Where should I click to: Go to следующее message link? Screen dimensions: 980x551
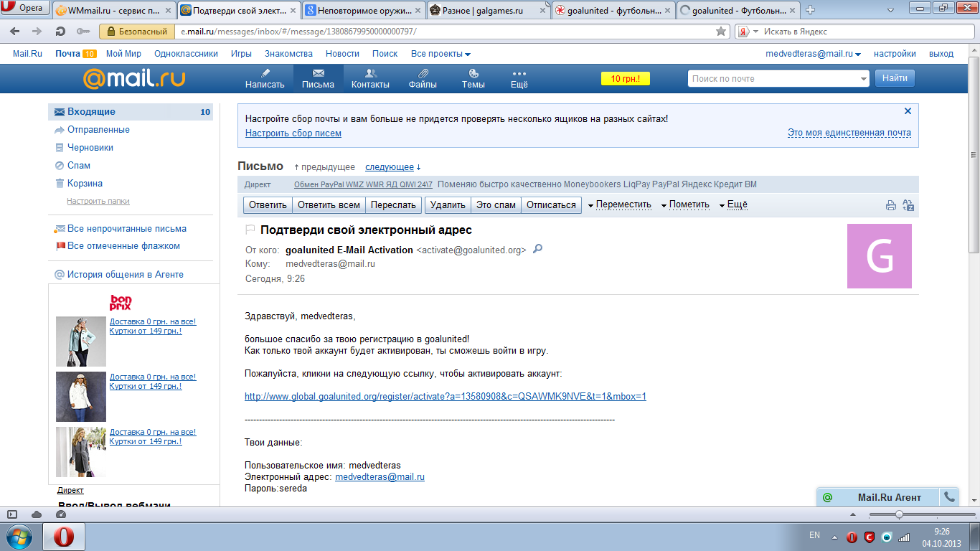(x=390, y=167)
